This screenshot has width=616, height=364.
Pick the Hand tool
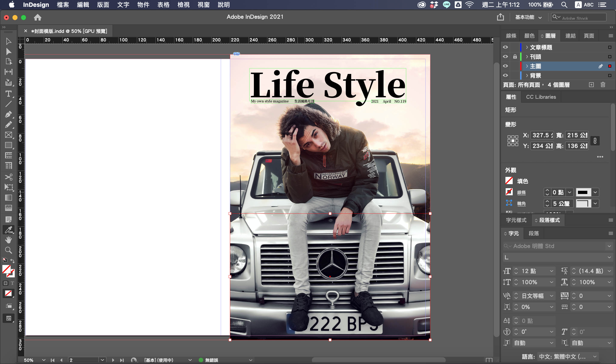pos(8,240)
